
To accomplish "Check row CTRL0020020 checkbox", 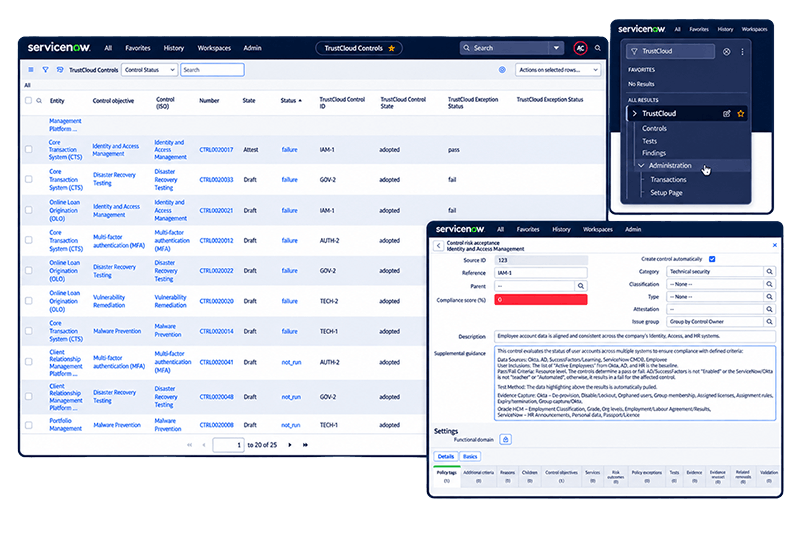I will [29, 301].
